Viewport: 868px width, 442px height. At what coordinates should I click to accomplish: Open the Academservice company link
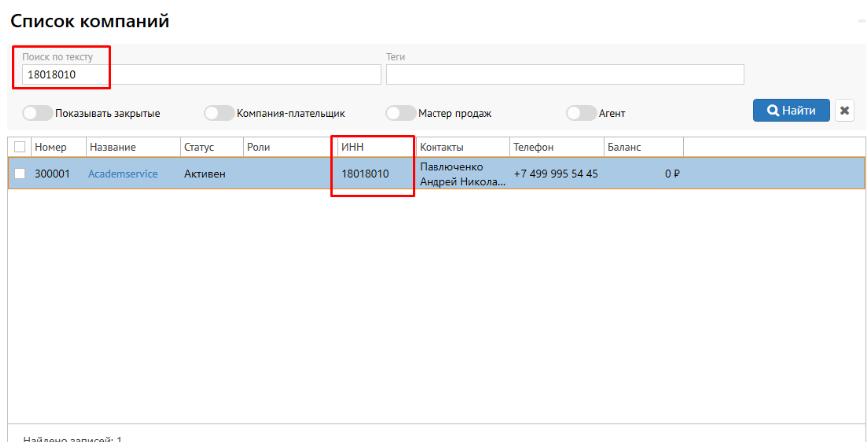[123, 174]
